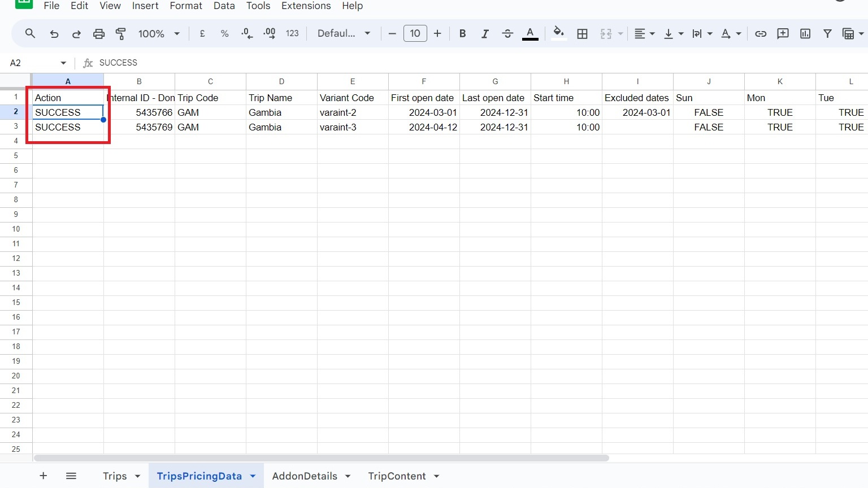
Task: Open the Extensions menu
Action: pyautogui.click(x=306, y=6)
